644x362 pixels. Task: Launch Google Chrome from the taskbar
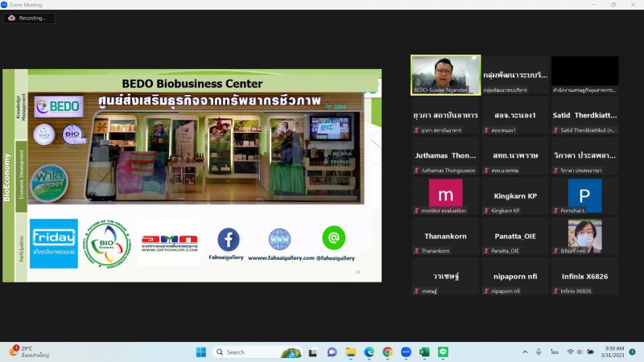click(x=387, y=352)
